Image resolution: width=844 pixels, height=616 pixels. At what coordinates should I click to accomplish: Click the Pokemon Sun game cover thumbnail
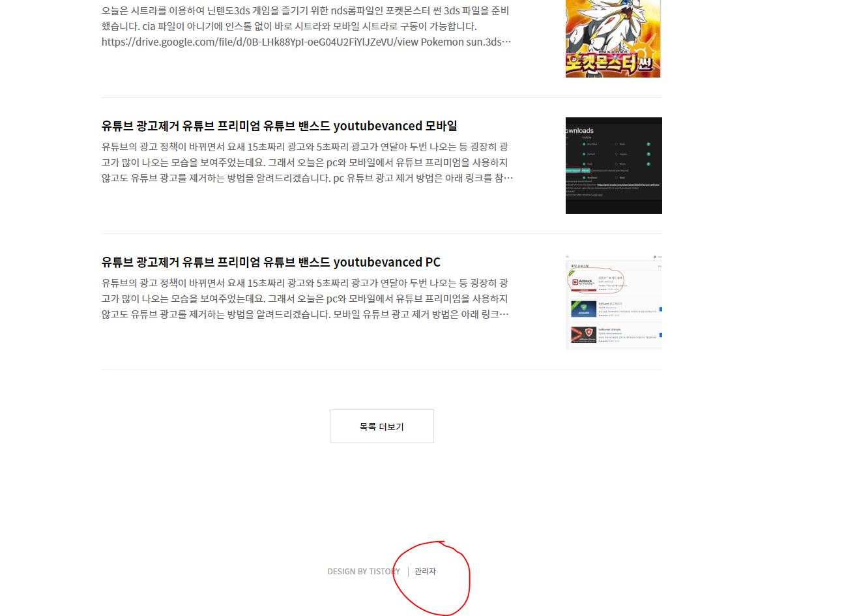click(613, 38)
